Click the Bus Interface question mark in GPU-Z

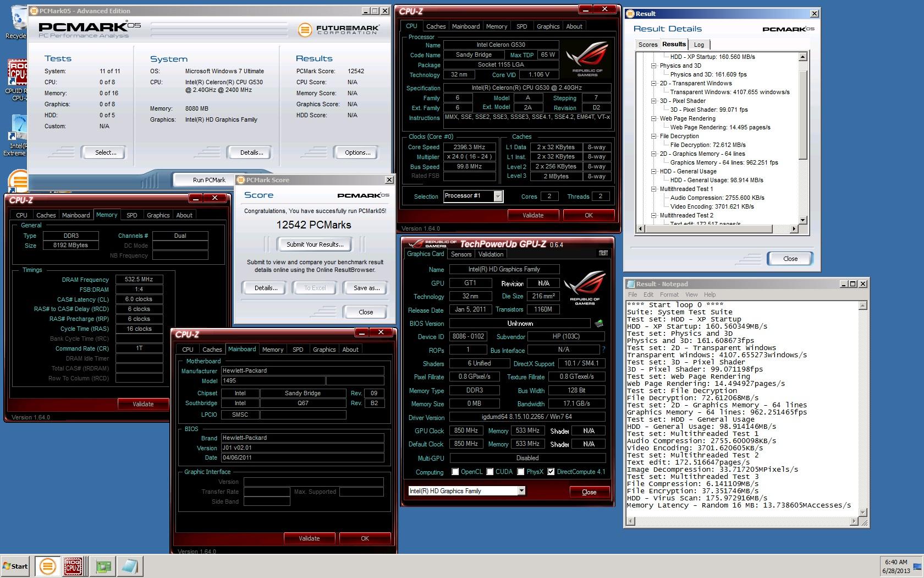(x=603, y=350)
